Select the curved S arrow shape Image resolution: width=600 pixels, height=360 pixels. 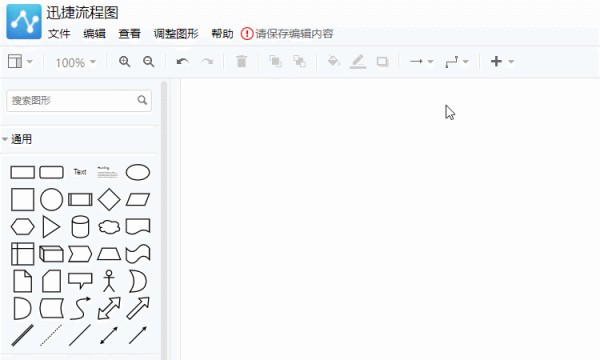click(x=80, y=308)
